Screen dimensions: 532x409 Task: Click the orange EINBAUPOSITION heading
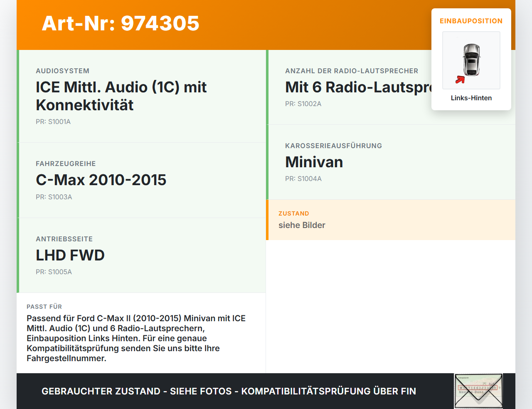click(x=471, y=21)
